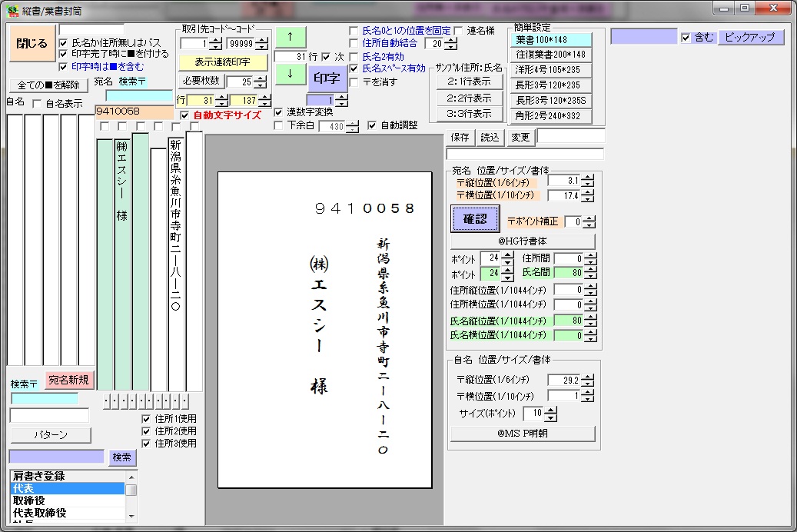The image size is (797, 532).
Task: Click the 読込 button
Action: click(x=490, y=138)
